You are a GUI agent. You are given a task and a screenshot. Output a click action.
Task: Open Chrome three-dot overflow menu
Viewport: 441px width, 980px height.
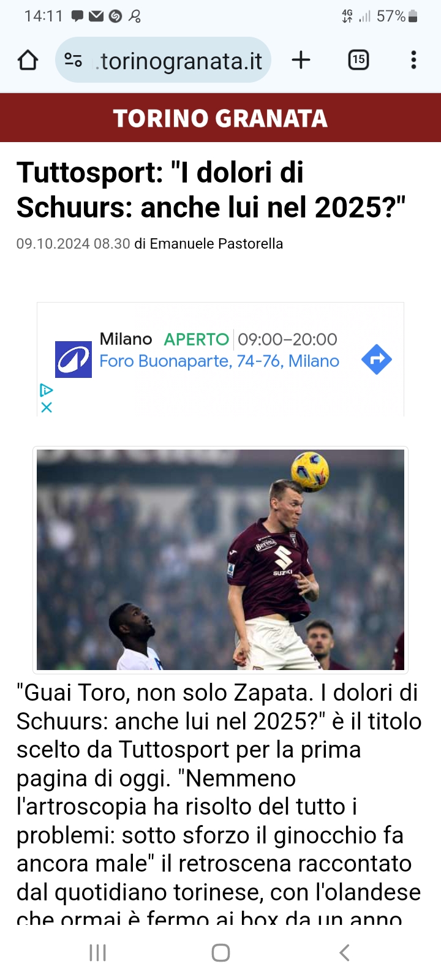414,60
